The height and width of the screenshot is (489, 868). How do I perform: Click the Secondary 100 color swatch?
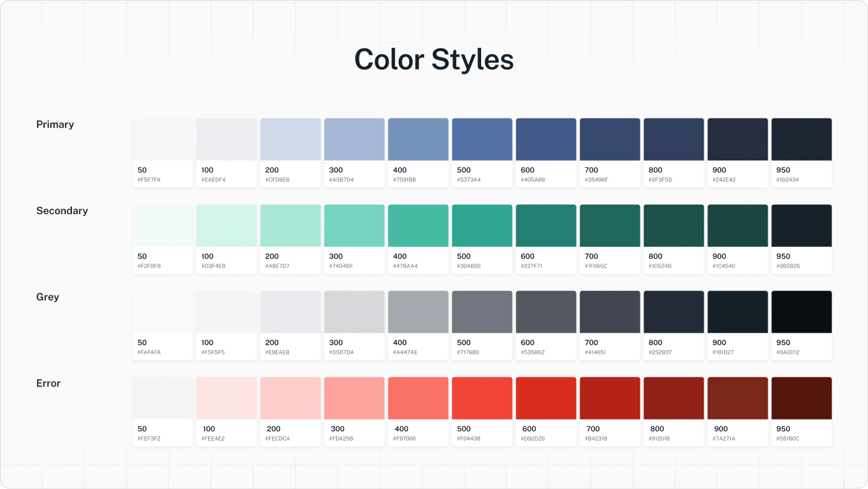(x=226, y=226)
